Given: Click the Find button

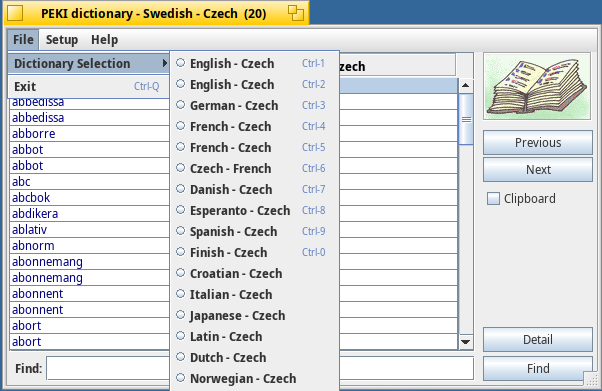Looking at the screenshot, I should (538, 368).
